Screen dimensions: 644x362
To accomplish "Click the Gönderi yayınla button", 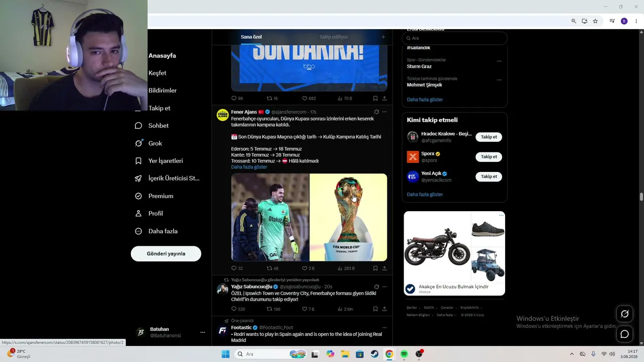I will pos(166,253).
